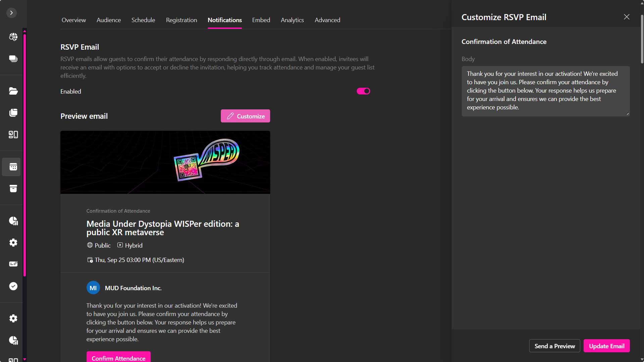
Task: Open the globe search icon in the sidebar
Action: click(x=13, y=37)
